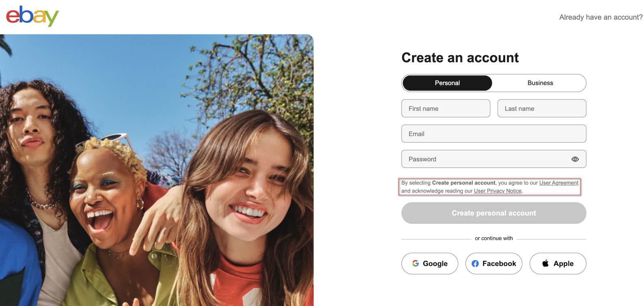
Task: Show password with the eye icon
Action: [x=575, y=159]
